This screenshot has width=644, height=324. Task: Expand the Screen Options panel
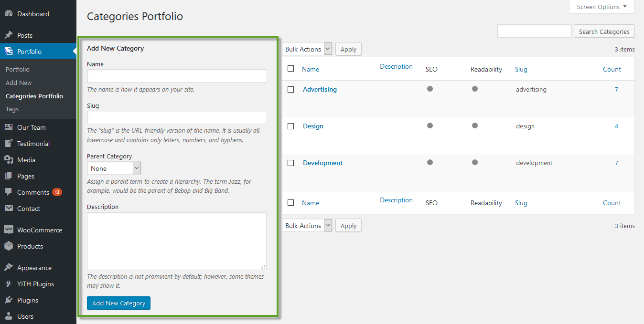pyautogui.click(x=601, y=7)
